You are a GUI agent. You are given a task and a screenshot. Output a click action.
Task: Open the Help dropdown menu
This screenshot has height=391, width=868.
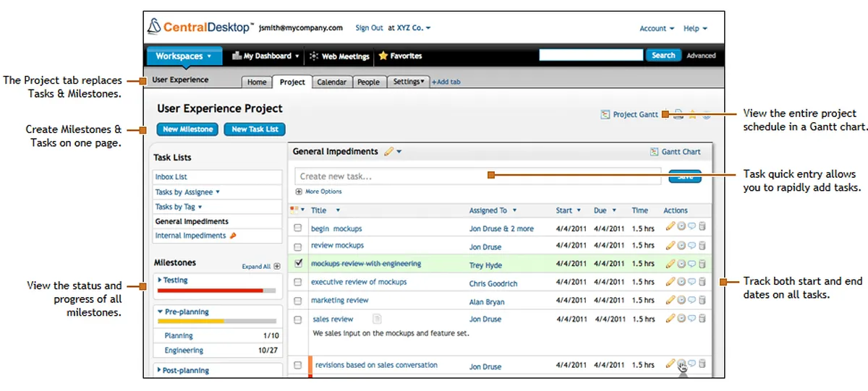695,28
